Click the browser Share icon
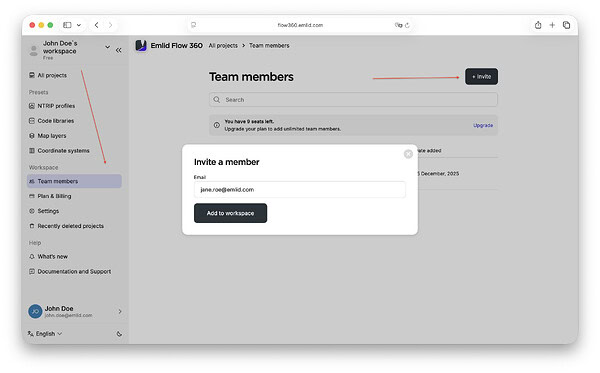Viewport: 600px width, 373px height. (x=538, y=25)
